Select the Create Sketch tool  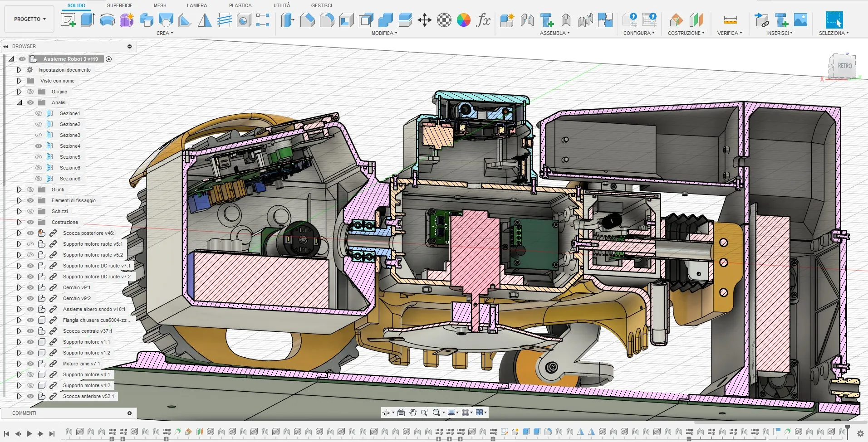tap(69, 20)
